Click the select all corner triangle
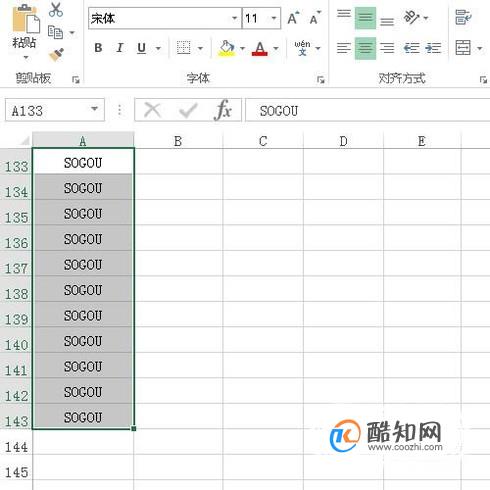The width and height of the screenshot is (490, 490). (x=24, y=141)
